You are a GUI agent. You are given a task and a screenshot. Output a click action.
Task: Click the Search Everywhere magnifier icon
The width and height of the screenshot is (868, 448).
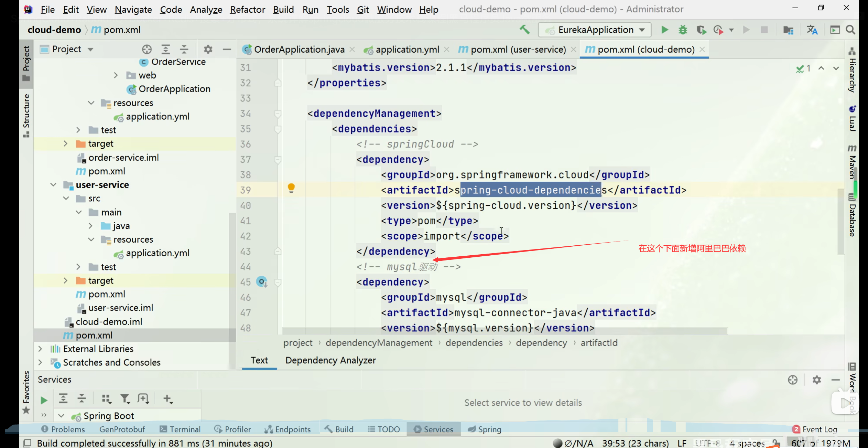pos(850,30)
